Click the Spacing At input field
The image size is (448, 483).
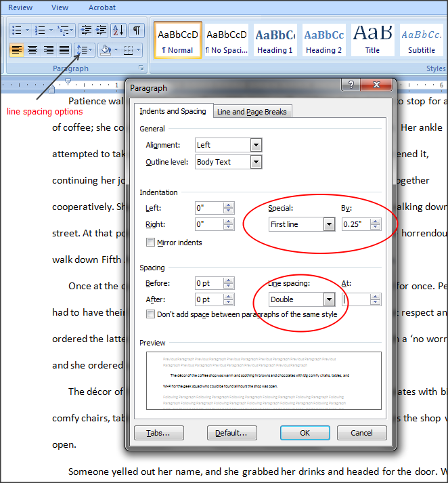pyautogui.click(x=355, y=299)
